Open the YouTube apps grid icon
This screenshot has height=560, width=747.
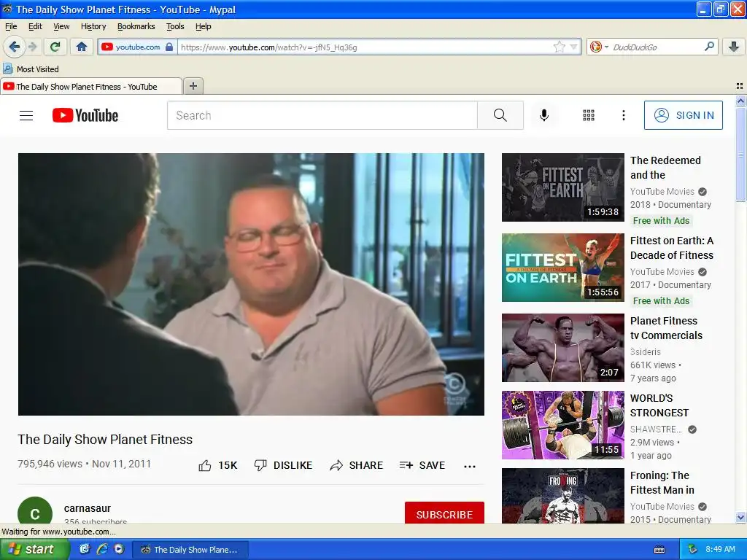tap(589, 115)
